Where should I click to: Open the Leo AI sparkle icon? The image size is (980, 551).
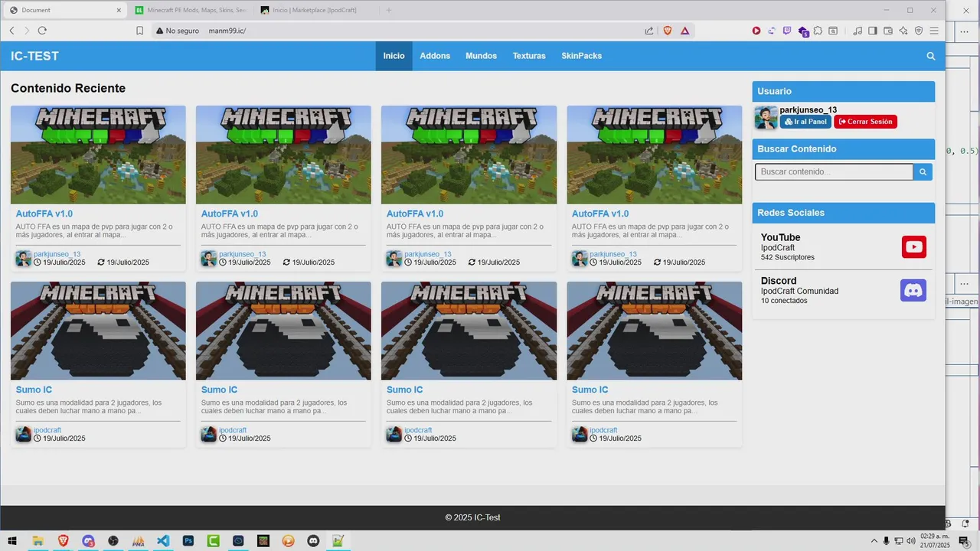pyautogui.click(x=903, y=31)
